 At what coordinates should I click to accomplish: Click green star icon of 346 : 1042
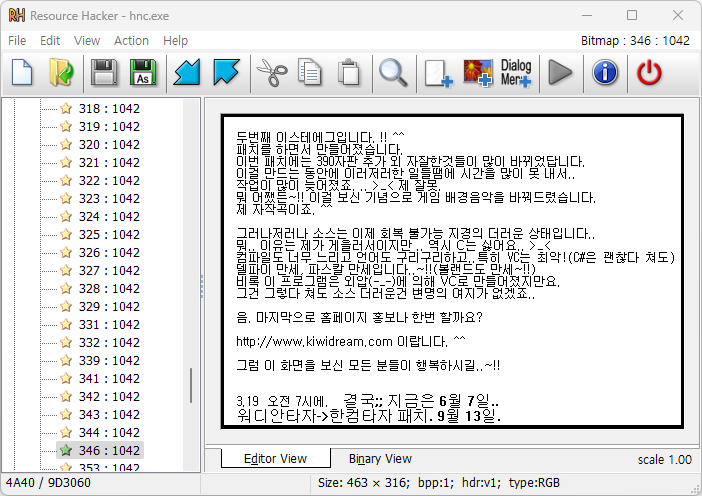point(66,450)
